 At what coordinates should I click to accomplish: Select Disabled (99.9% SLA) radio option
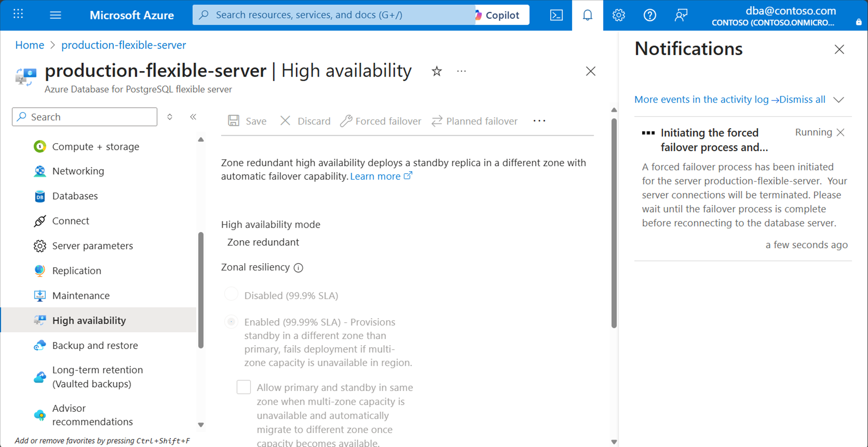click(231, 294)
